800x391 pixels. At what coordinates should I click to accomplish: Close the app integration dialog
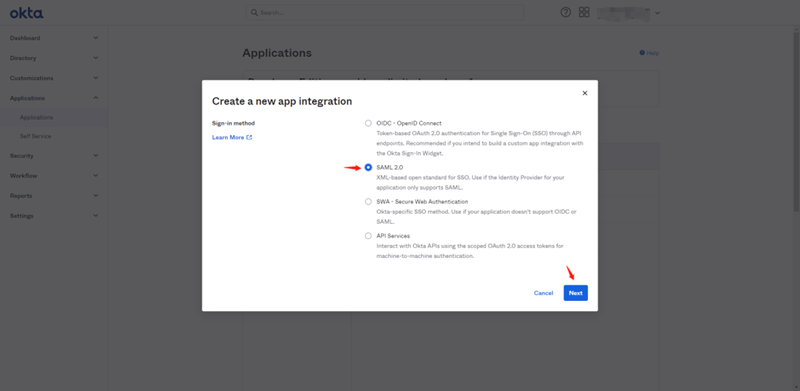[585, 93]
